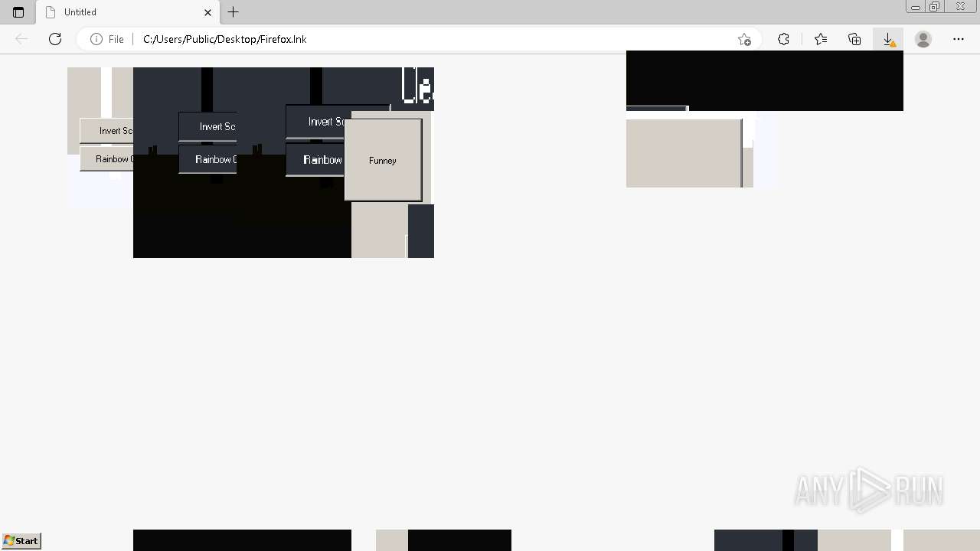This screenshot has height=551, width=980.
Task: Select the Untitled browser tab
Action: coord(129,12)
